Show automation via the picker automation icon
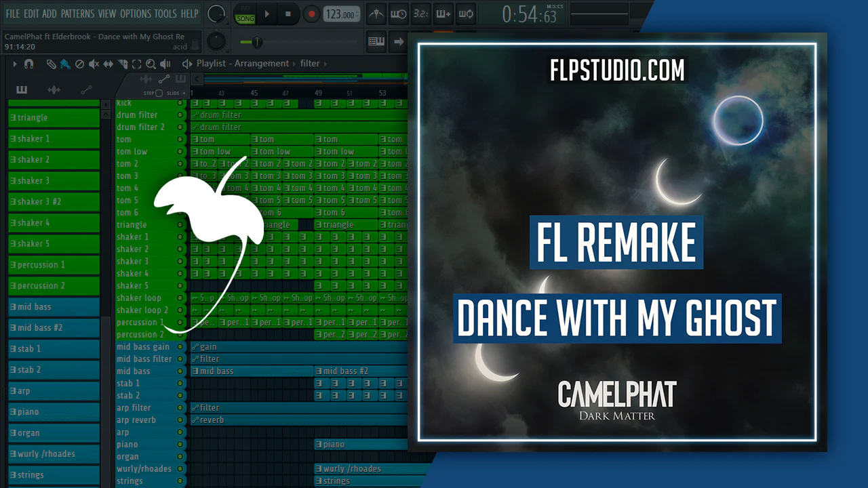 86,89
